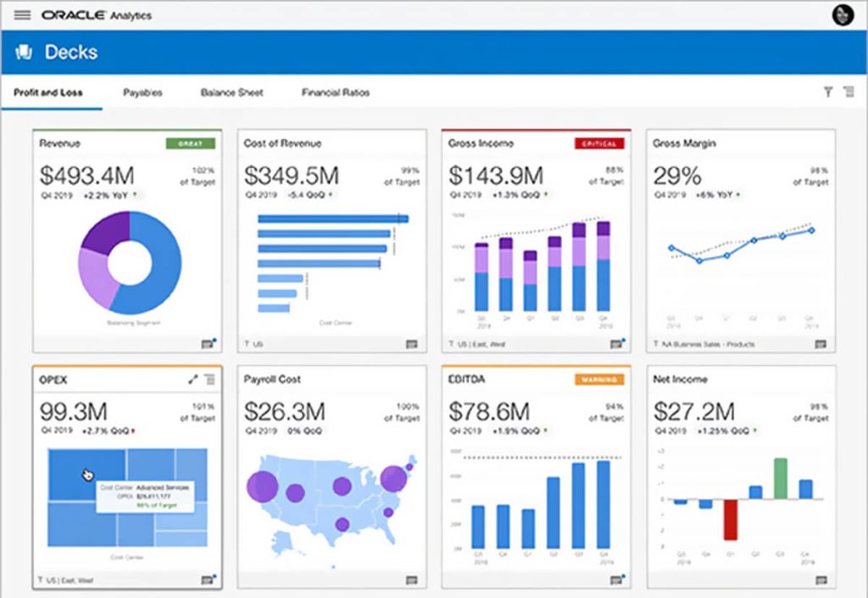Switch to the Balance Sheet tab
This screenshot has height=598, width=868.
point(231,92)
